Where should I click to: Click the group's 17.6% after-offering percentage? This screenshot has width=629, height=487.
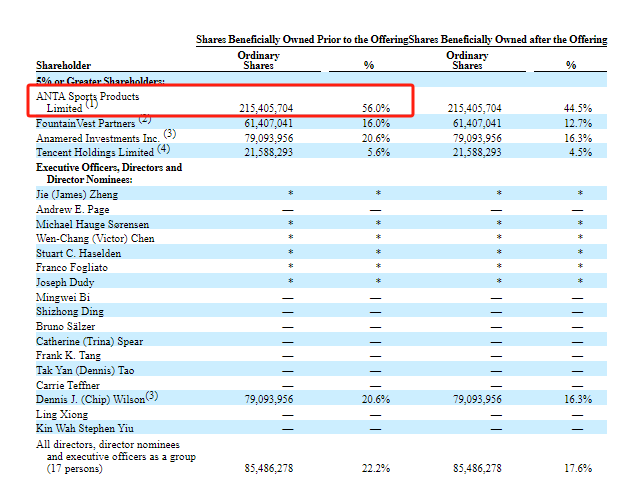(578, 469)
